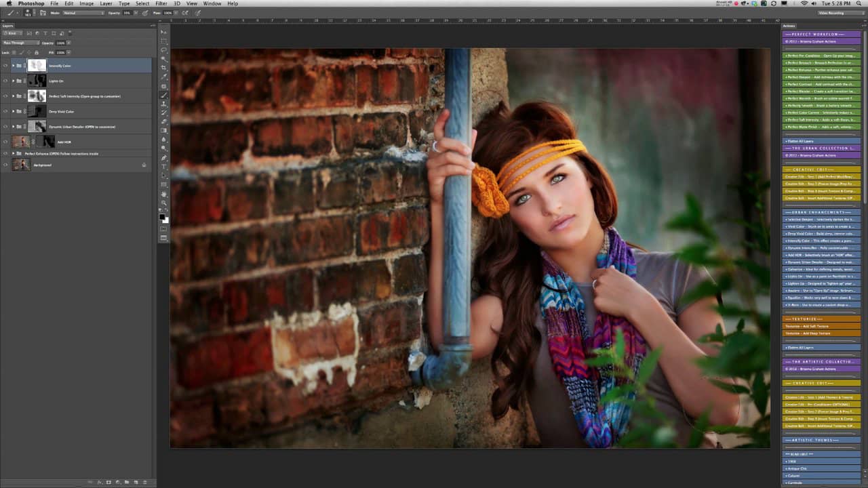Open the layer filter Kind dropdown
The image size is (868, 488).
pyautogui.click(x=13, y=33)
